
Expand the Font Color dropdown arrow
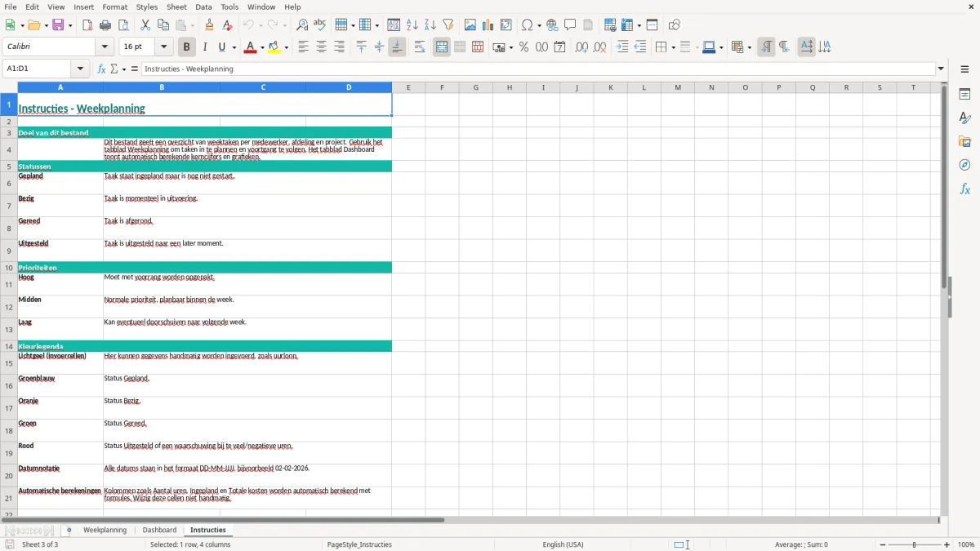pyautogui.click(x=262, y=47)
